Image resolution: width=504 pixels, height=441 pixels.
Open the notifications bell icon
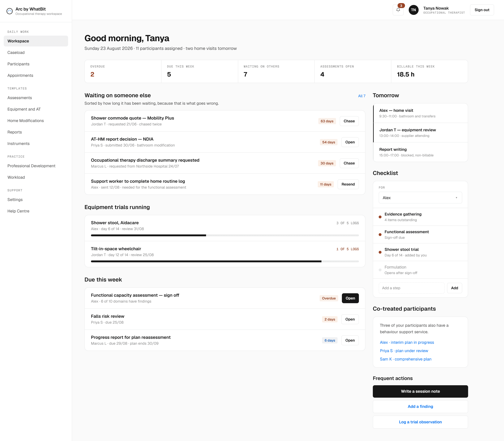398,10
